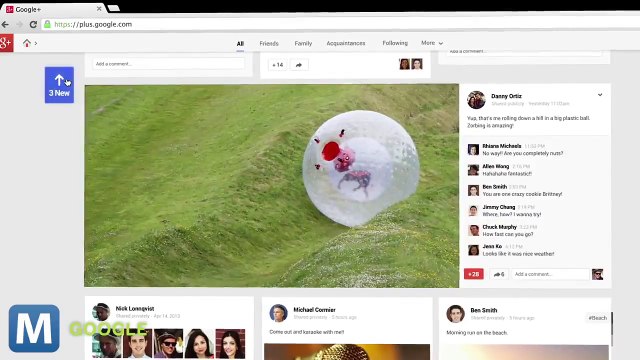640x360 pixels.
Task: Close the Google+ browser tab
Action: point(99,9)
